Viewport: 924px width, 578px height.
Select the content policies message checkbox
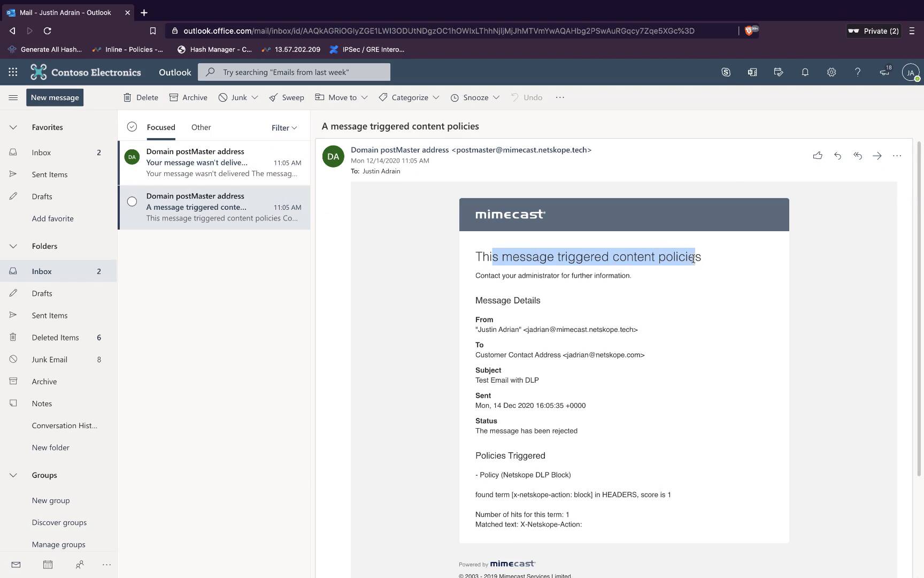(132, 202)
